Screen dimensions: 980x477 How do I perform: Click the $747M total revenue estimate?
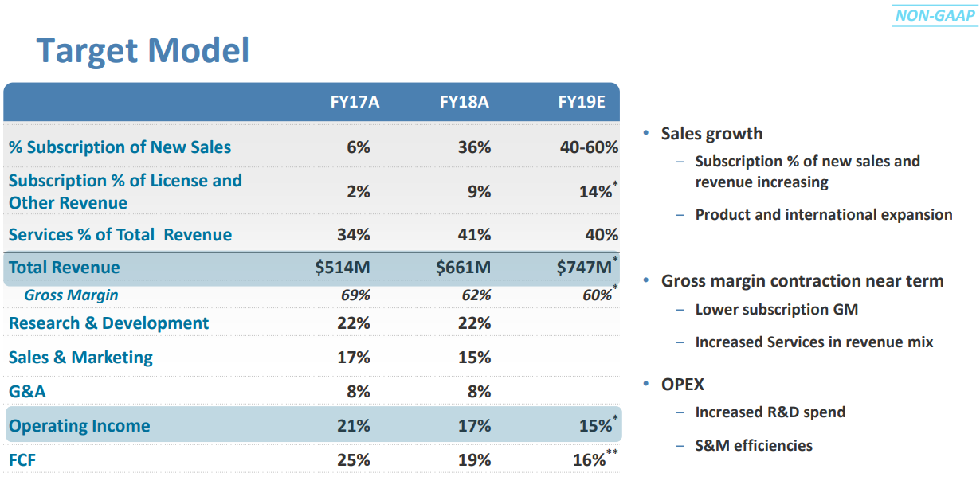click(584, 268)
